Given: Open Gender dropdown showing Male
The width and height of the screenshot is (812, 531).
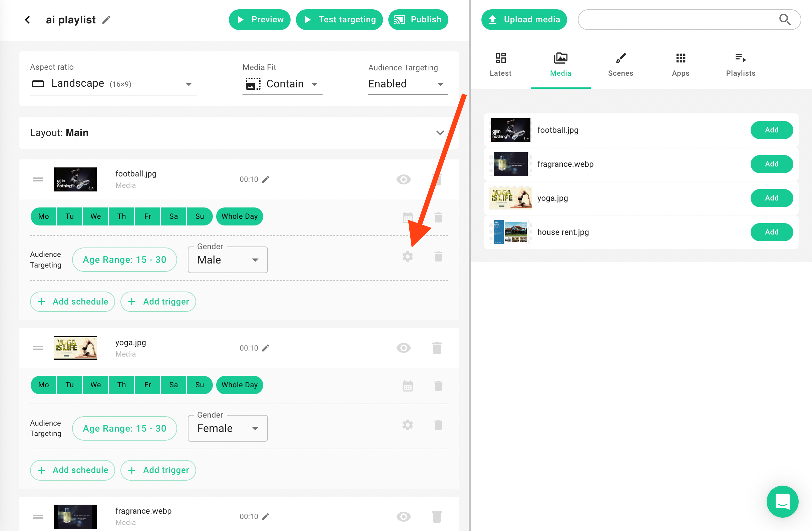Looking at the screenshot, I should (x=228, y=260).
